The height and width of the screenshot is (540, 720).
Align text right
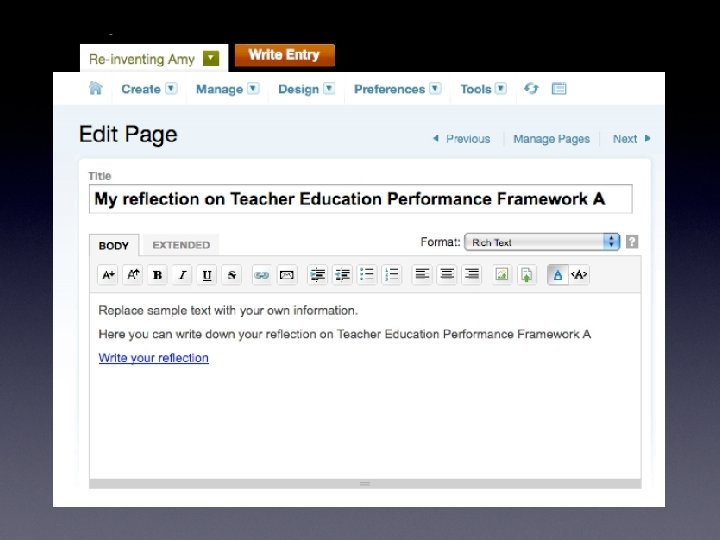(472, 275)
